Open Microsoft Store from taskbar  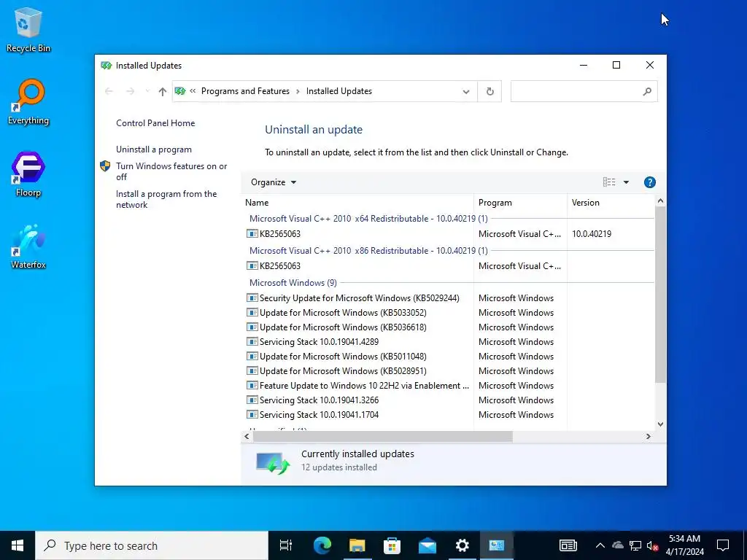[392, 545]
